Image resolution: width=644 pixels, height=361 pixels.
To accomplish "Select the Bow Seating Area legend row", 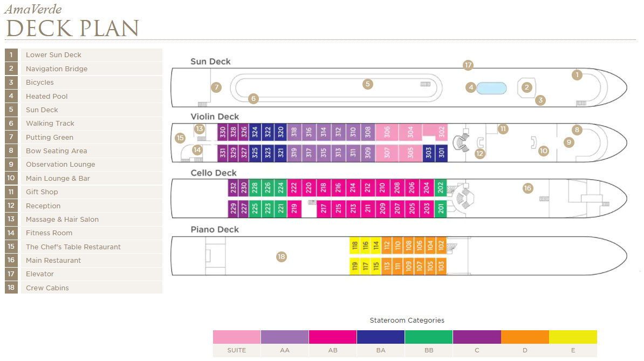I will [x=84, y=151].
